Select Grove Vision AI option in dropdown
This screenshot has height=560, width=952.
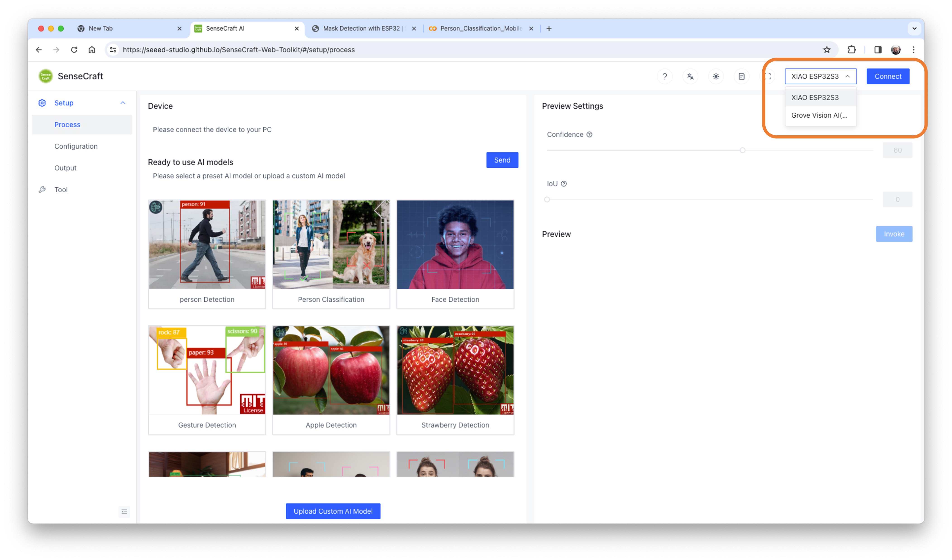click(x=819, y=115)
